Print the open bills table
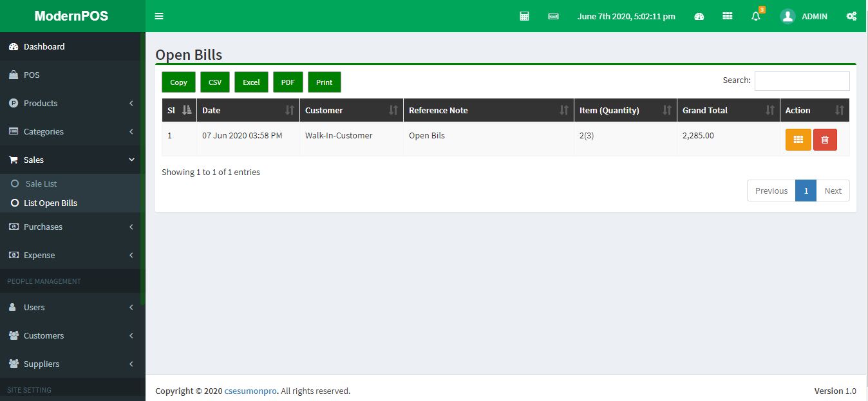868x401 pixels. [325, 82]
